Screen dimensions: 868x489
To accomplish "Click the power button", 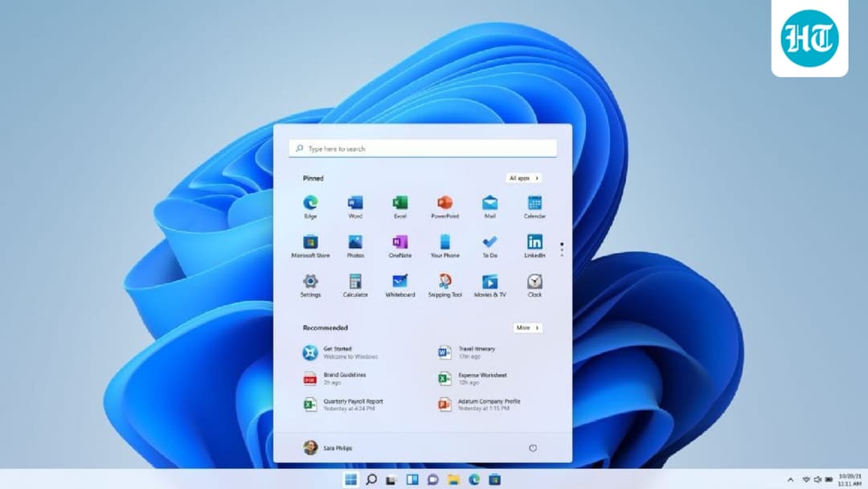I will (533, 448).
